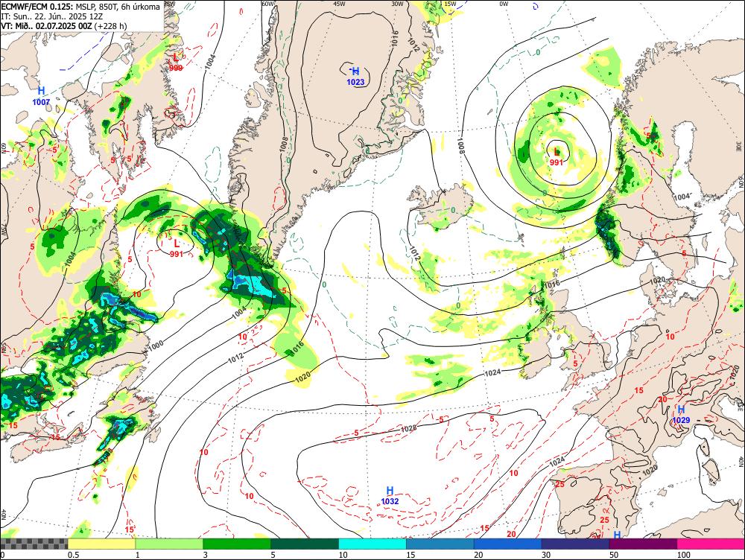
Task: Click the L 991 low in the Labrador Sea
Action: 177,249
